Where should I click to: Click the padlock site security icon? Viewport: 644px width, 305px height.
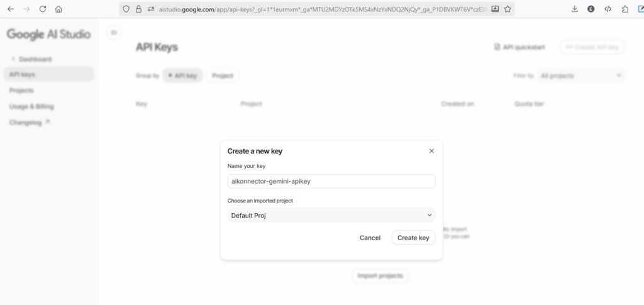(x=138, y=9)
